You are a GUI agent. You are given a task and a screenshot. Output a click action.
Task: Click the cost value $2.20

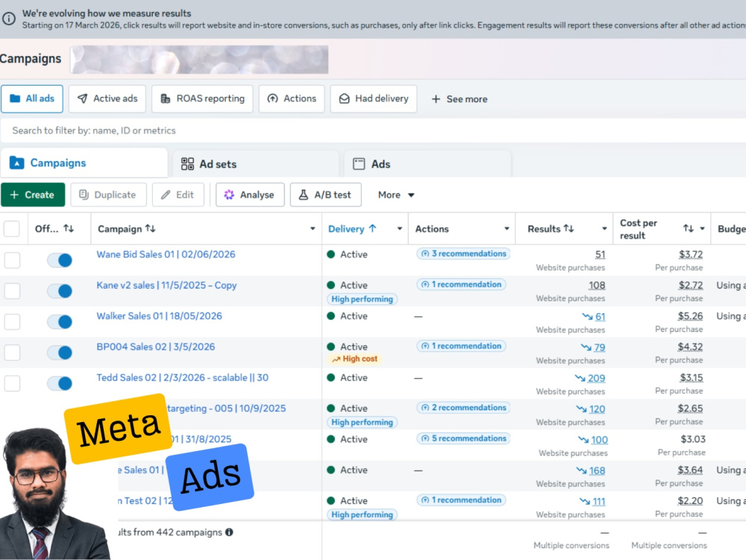pos(690,501)
